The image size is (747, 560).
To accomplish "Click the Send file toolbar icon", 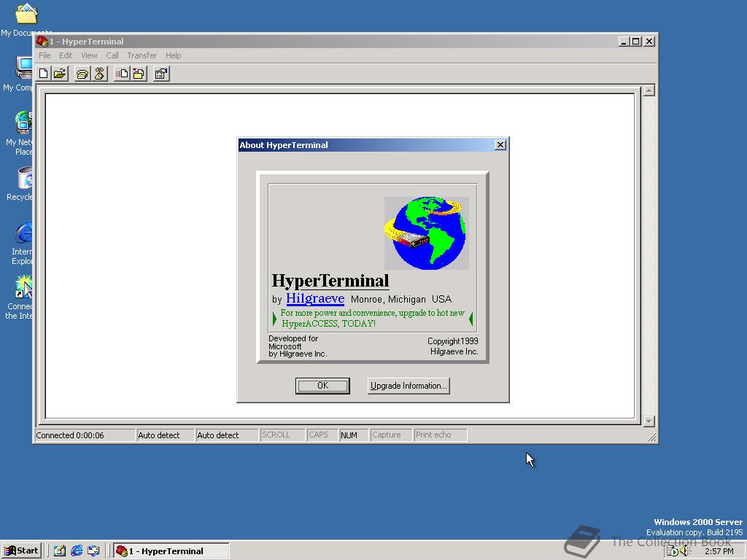I will click(122, 74).
